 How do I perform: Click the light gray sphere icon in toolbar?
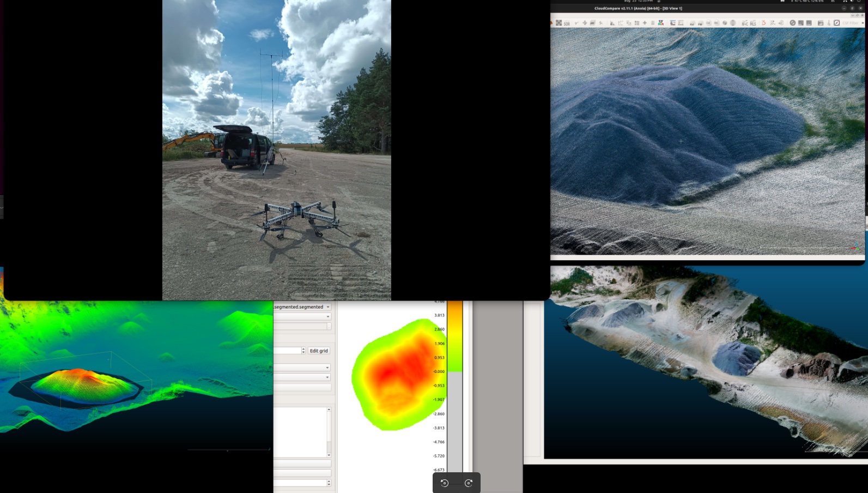(x=733, y=23)
